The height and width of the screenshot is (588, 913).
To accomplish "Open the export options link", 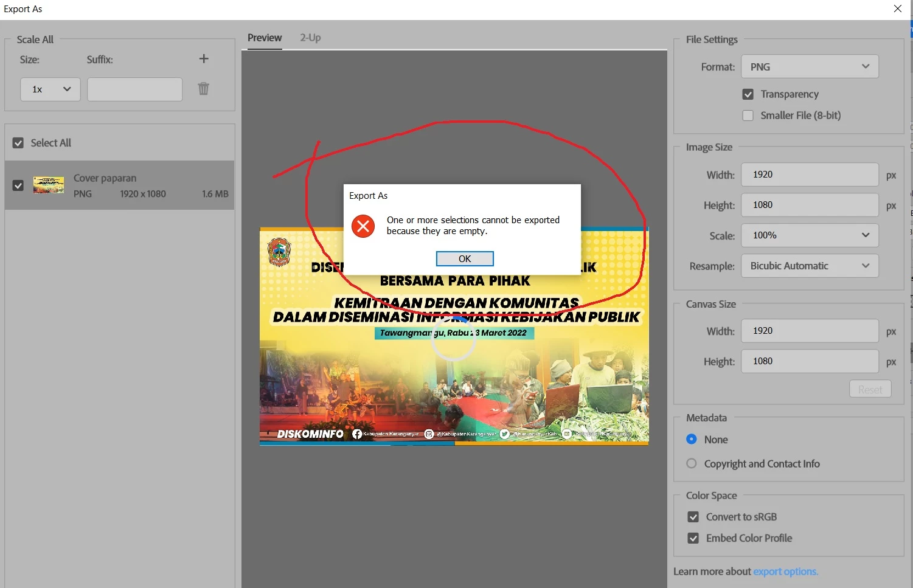I will pyautogui.click(x=785, y=572).
